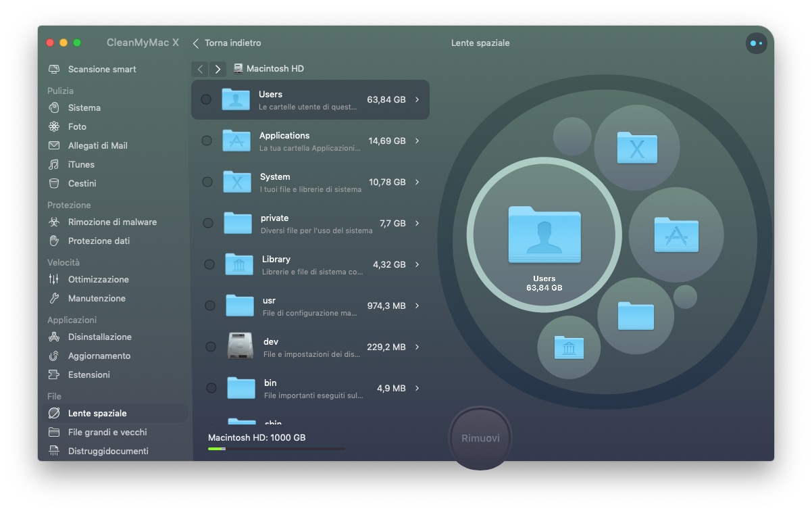Tick the private folder checkbox

pyautogui.click(x=208, y=224)
